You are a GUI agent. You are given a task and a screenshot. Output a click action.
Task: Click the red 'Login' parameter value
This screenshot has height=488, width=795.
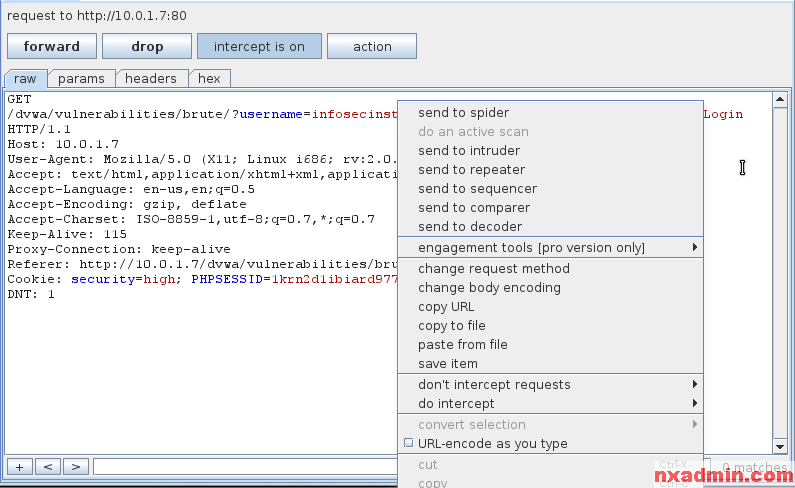click(x=724, y=114)
